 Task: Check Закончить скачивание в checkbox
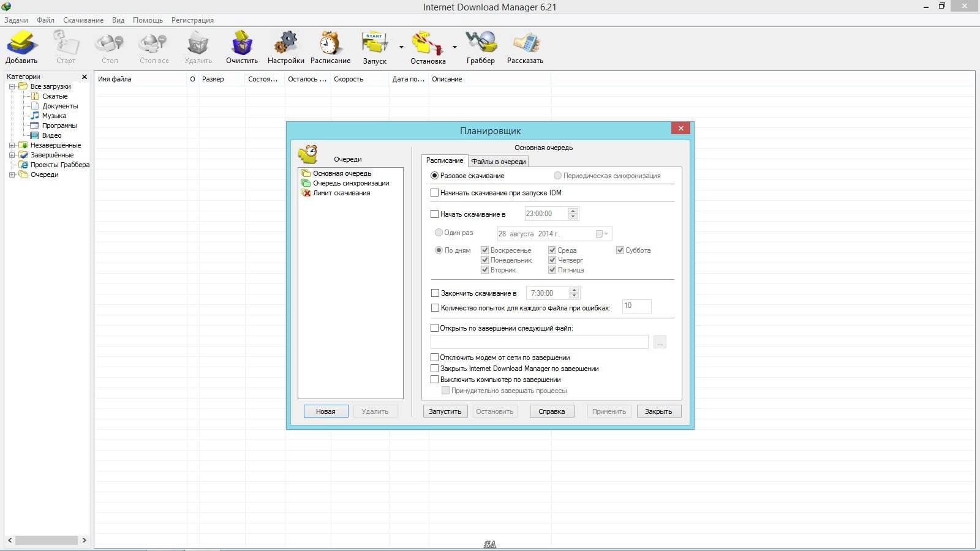[x=435, y=293]
